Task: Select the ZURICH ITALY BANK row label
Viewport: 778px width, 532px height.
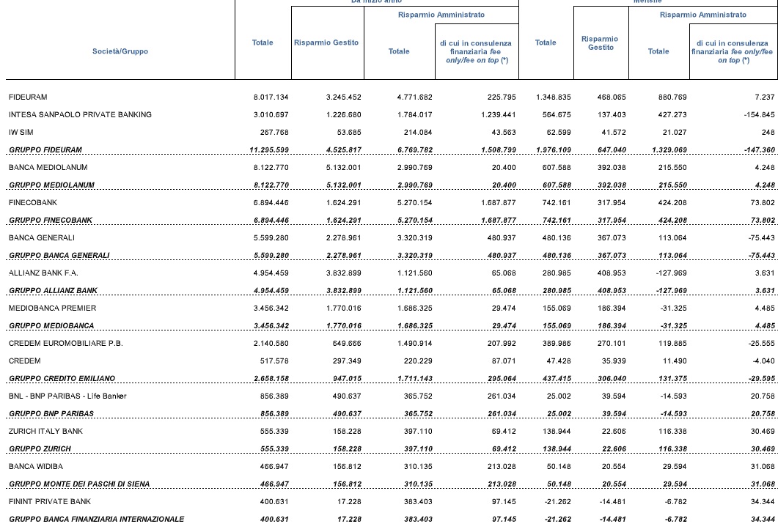Action: (x=45, y=432)
